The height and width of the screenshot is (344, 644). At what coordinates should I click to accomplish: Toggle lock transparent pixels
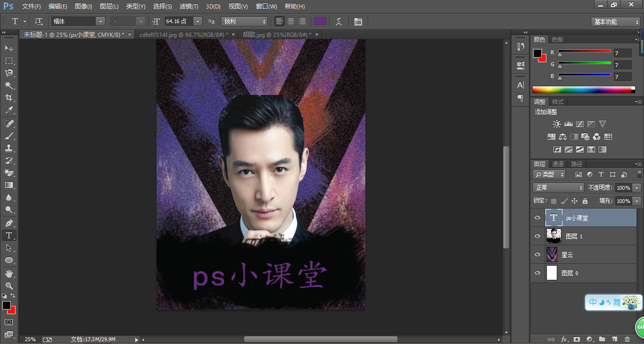point(553,201)
